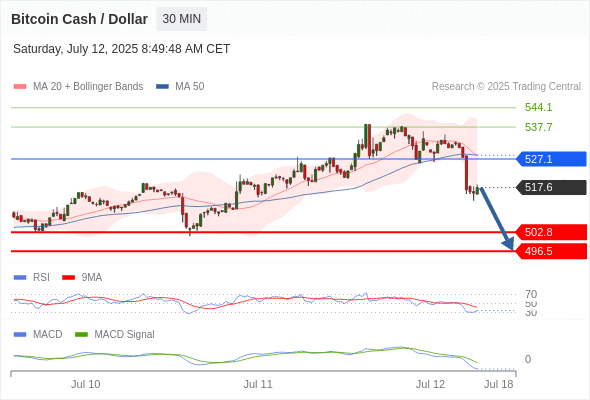590x400 pixels.
Task: Toggle the MACD legend entry
Action: click(x=38, y=334)
